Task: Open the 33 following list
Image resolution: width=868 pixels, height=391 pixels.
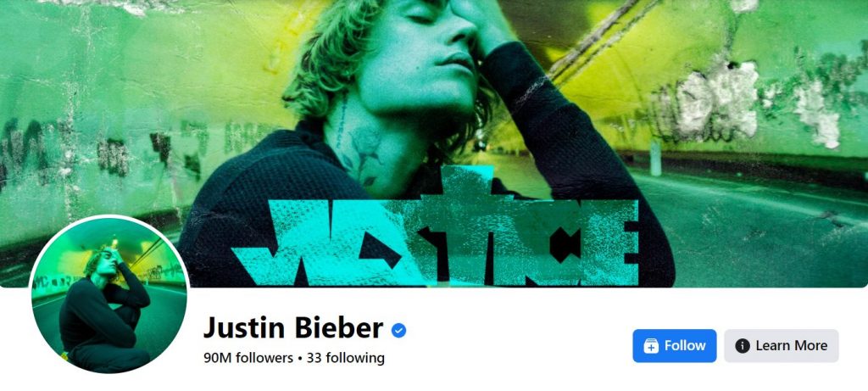Action: (x=346, y=358)
